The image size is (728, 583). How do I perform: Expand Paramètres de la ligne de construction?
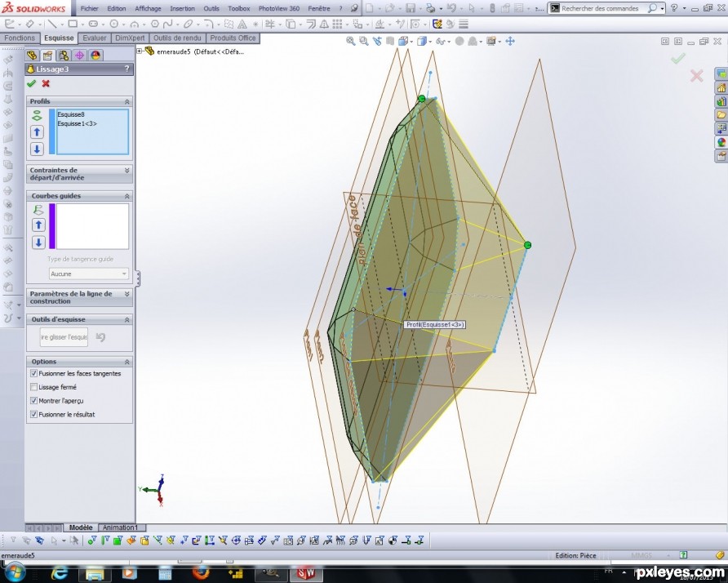(127, 294)
